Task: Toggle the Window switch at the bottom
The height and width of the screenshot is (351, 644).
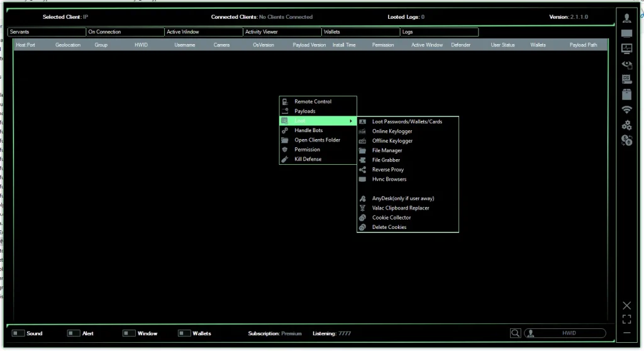Action: [x=129, y=333]
